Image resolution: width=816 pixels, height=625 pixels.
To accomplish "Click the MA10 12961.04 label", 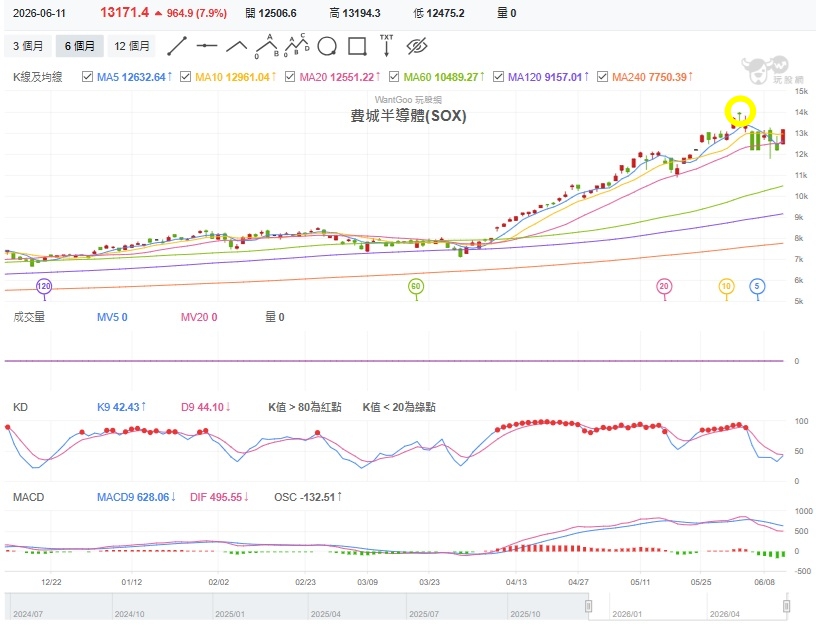I will (236, 77).
